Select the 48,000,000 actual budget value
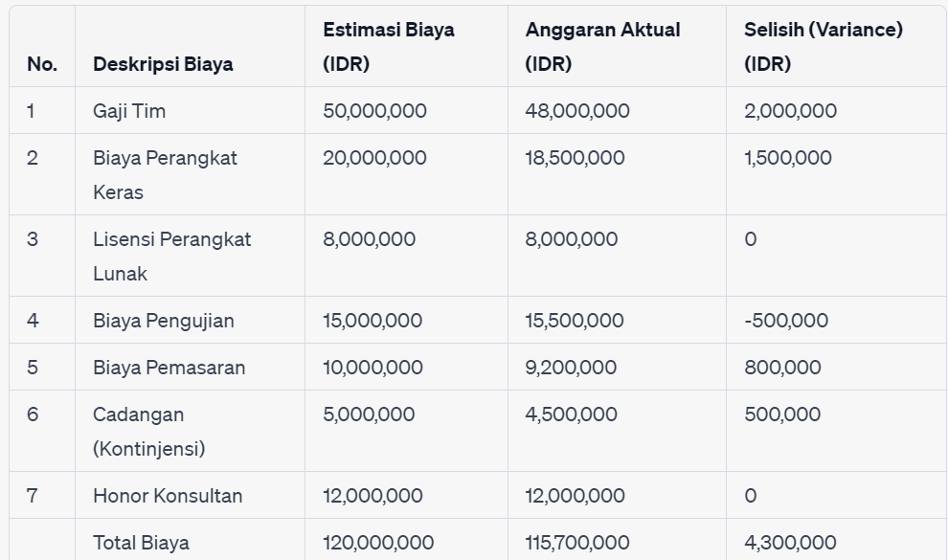Viewport: 948px width, 560px height. [x=577, y=111]
